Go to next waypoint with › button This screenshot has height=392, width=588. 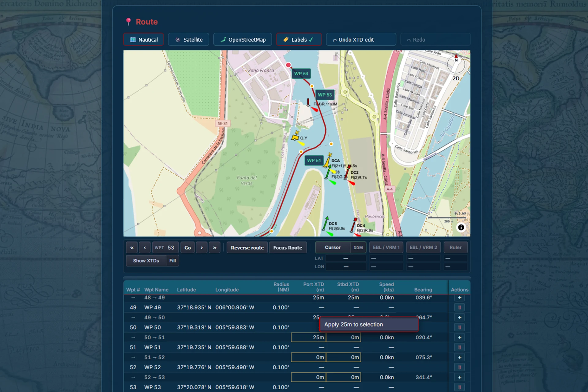202,247
